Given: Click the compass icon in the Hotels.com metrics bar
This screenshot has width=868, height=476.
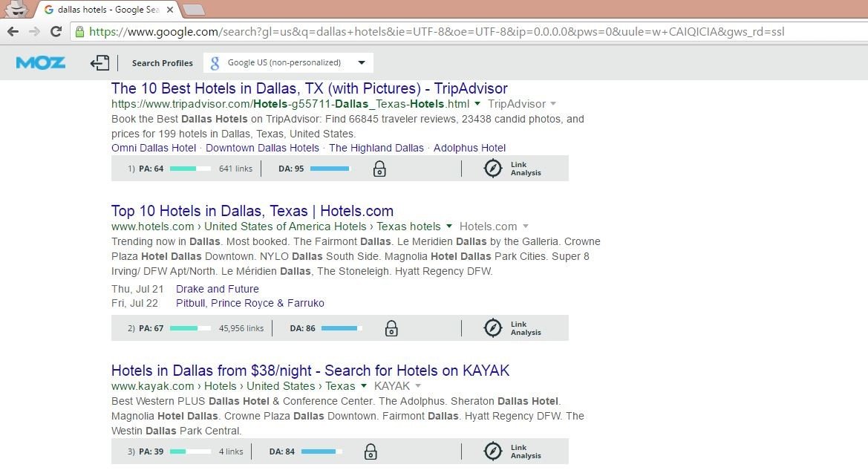Looking at the screenshot, I should [493, 328].
